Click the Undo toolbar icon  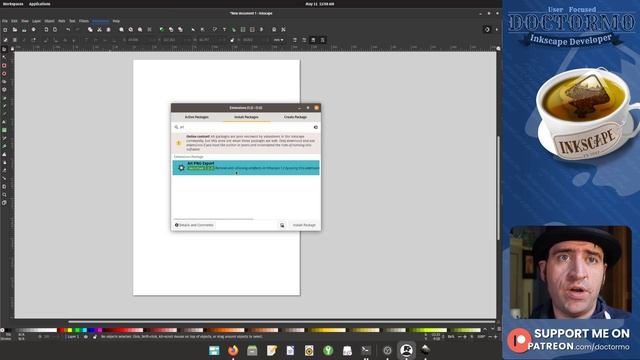point(68,30)
